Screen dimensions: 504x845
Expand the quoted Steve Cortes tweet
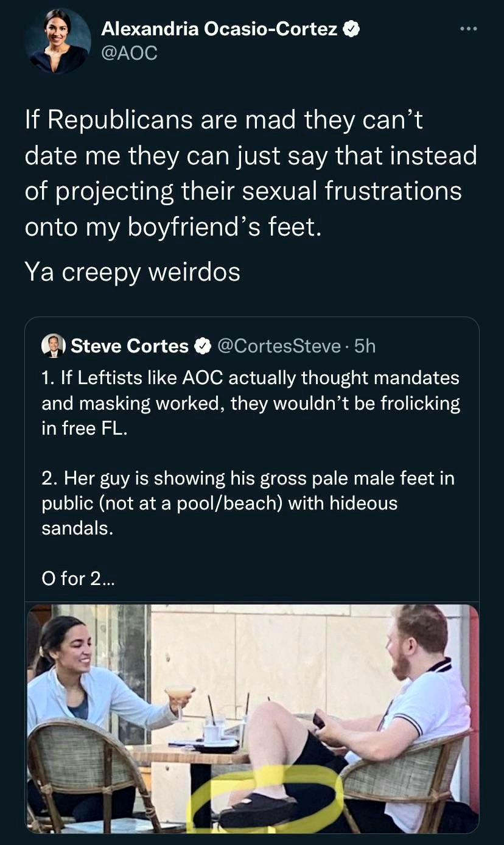252,475
